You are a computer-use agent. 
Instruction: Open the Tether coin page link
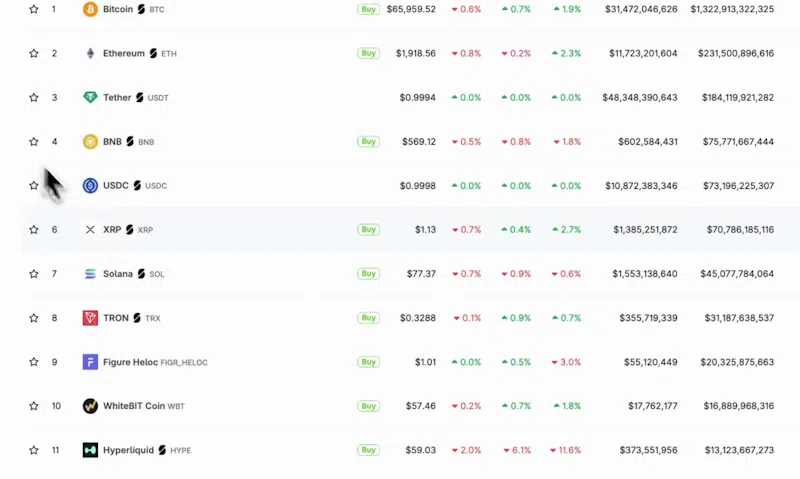[117, 97]
